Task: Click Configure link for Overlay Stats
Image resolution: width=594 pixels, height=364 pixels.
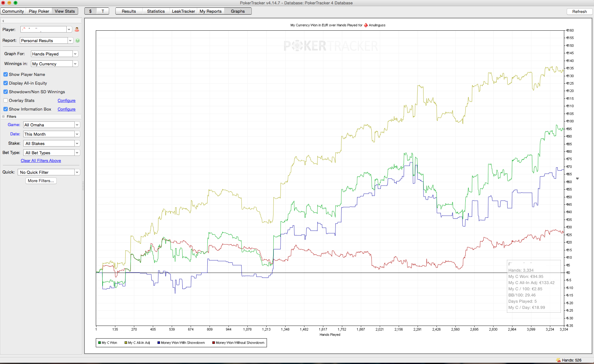Action: click(67, 100)
